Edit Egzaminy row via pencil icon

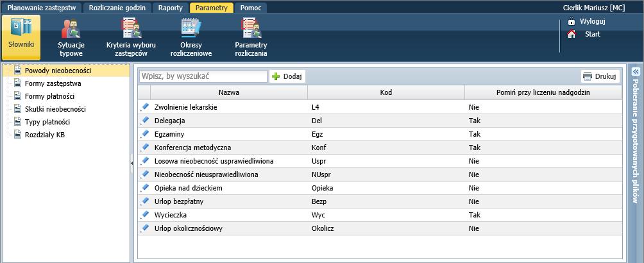tap(144, 133)
